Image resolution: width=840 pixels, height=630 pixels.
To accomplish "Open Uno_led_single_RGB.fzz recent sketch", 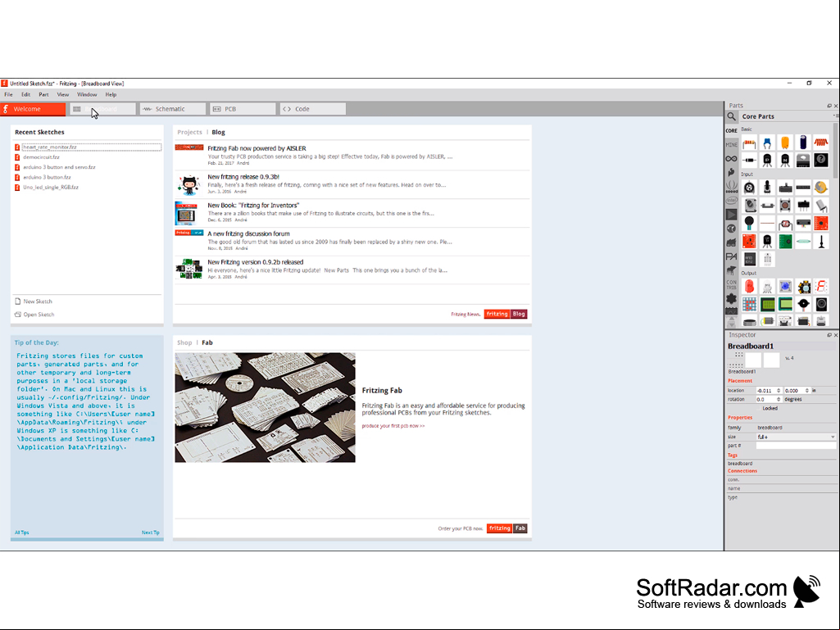I will pos(50,188).
